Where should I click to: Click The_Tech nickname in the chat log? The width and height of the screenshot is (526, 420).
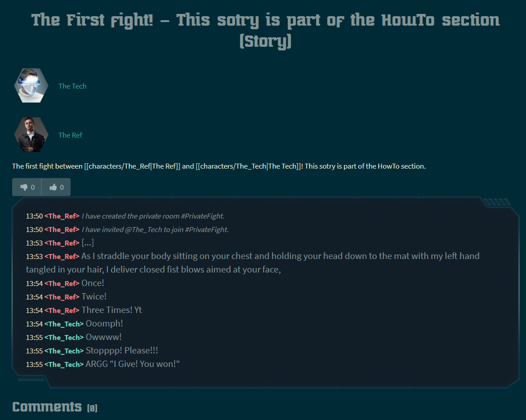pos(63,324)
